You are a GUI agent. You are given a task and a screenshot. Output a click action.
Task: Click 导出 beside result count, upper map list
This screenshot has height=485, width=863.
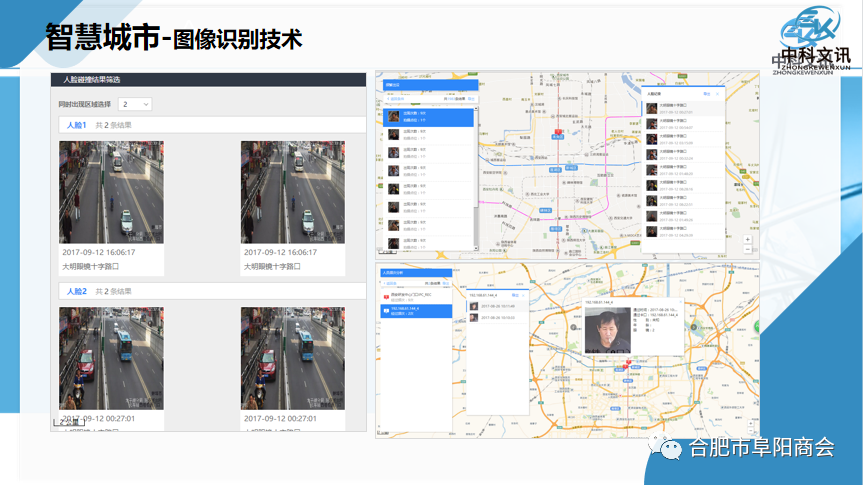tap(471, 99)
